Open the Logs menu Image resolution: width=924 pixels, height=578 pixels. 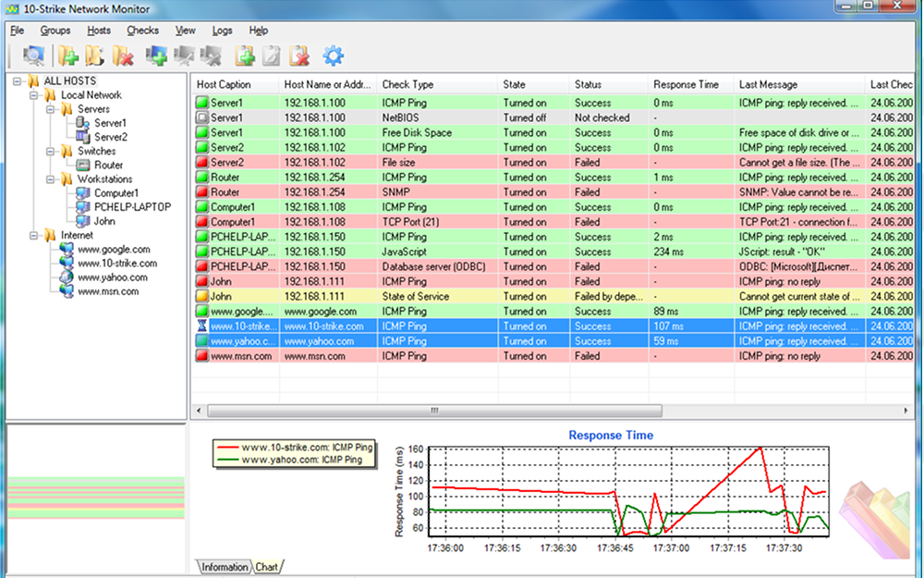[222, 31]
